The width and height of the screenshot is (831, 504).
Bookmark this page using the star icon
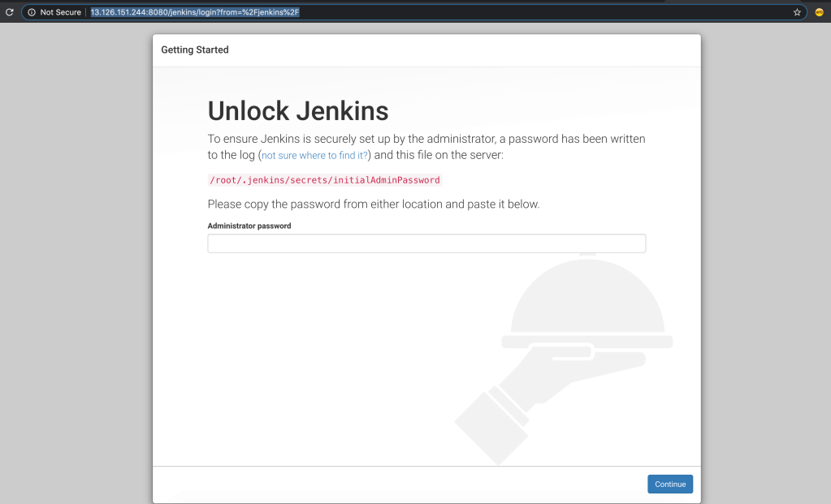[798, 12]
